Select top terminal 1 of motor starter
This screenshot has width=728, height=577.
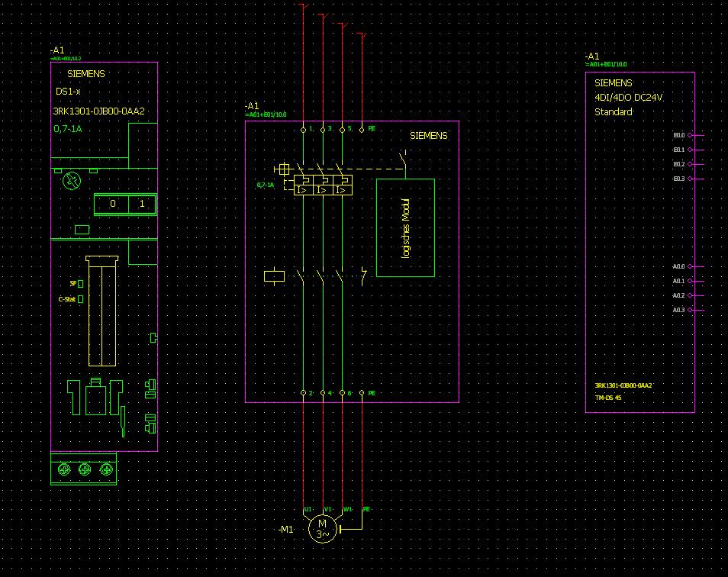point(303,130)
